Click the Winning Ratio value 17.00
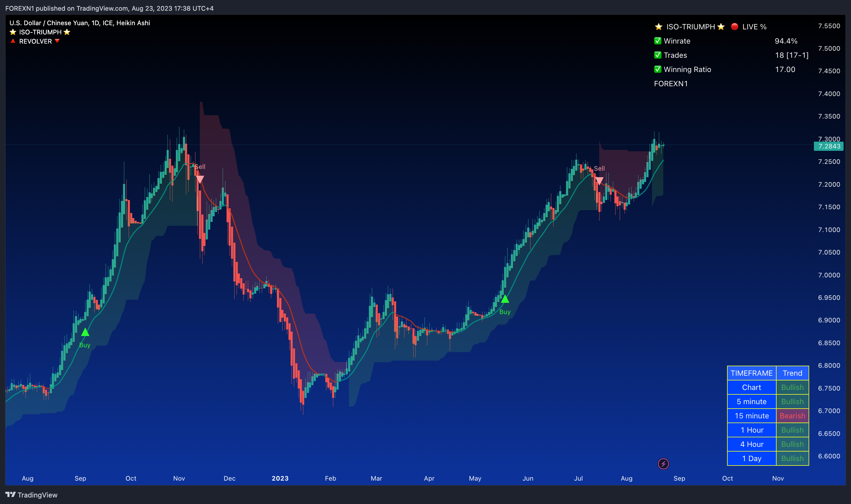 point(785,69)
